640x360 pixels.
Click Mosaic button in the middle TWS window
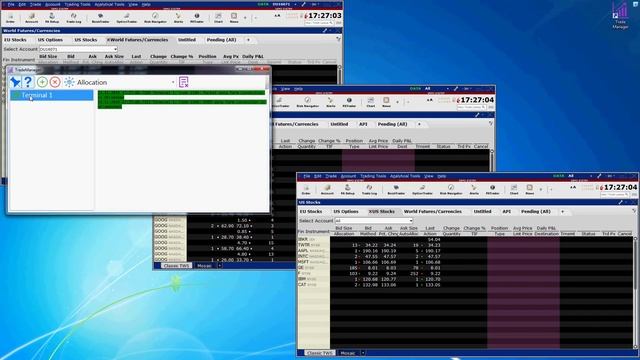point(204,266)
